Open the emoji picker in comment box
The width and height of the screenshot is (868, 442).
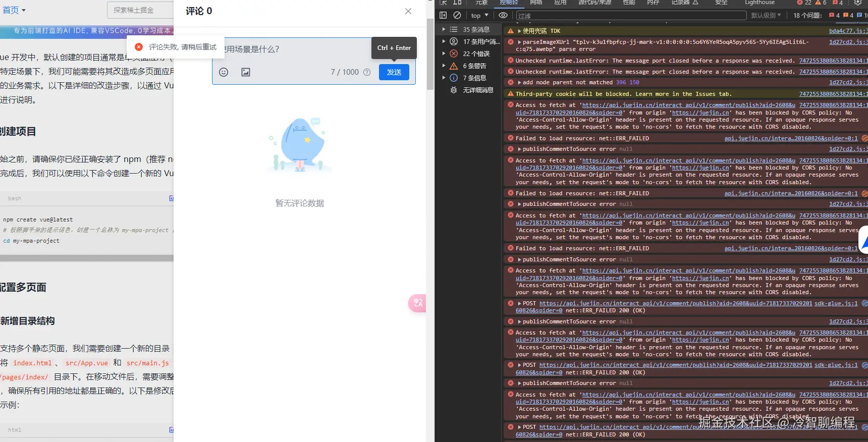click(x=224, y=72)
